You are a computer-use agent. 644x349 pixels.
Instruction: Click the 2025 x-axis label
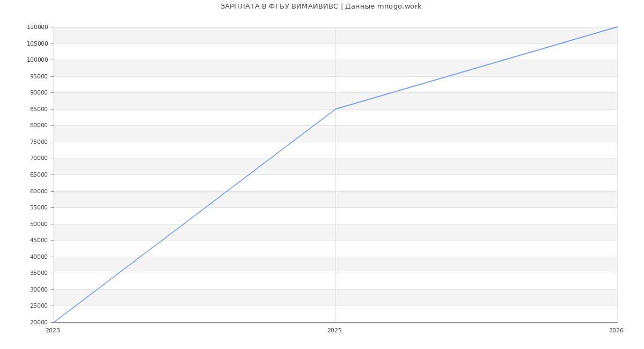(334, 331)
